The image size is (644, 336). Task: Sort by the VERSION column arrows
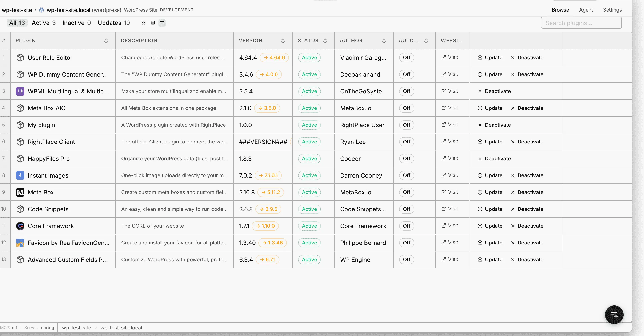click(x=283, y=41)
